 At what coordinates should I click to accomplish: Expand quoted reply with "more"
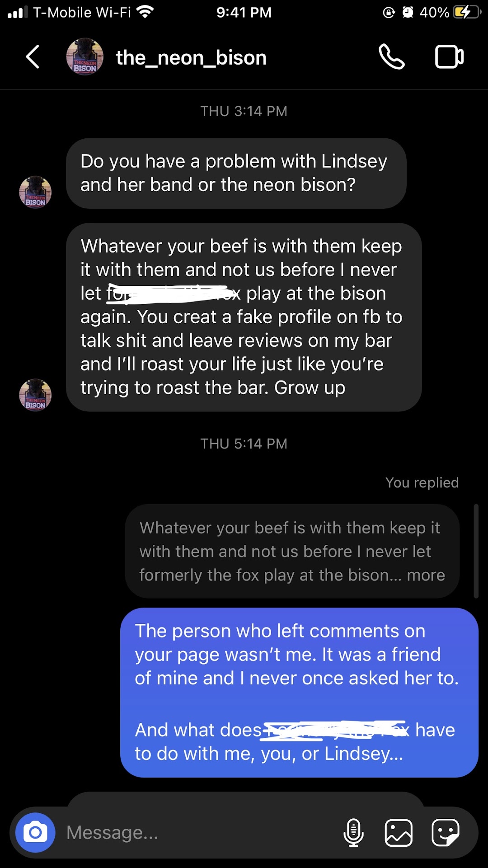(x=426, y=575)
